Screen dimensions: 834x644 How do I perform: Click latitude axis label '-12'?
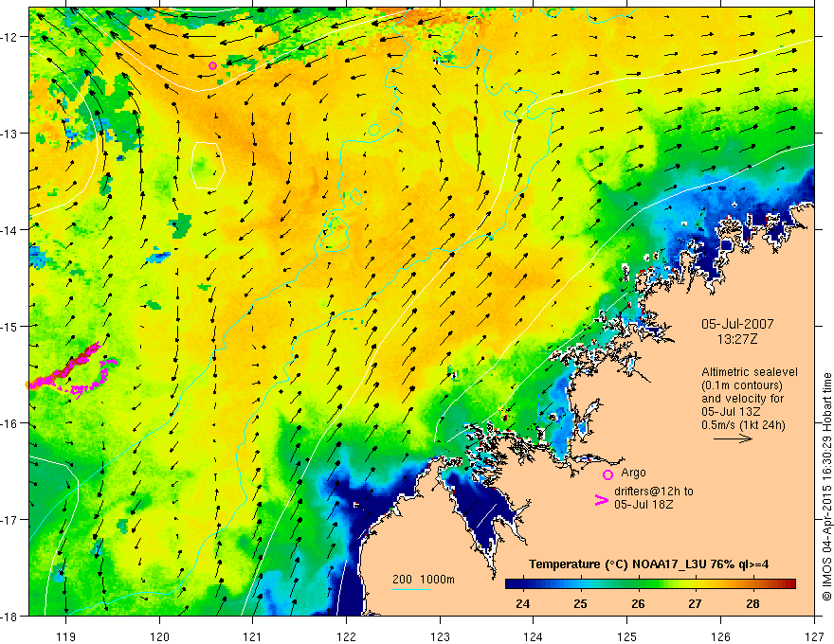point(9,37)
